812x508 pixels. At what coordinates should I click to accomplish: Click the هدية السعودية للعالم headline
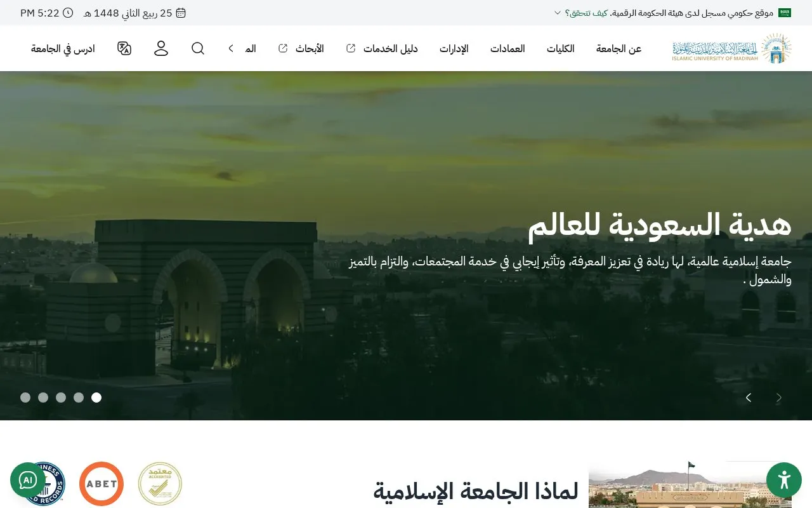pos(660,225)
